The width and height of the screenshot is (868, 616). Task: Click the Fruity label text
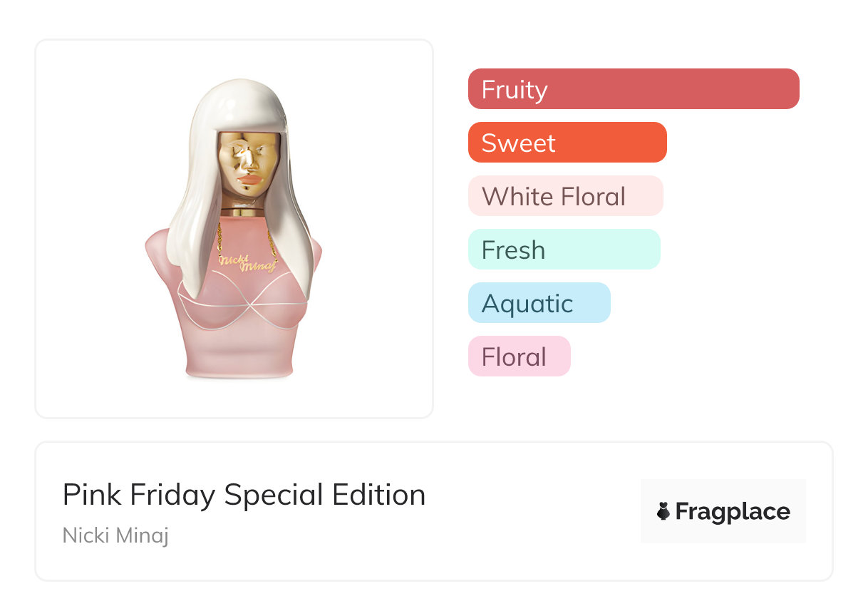click(x=515, y=89)
